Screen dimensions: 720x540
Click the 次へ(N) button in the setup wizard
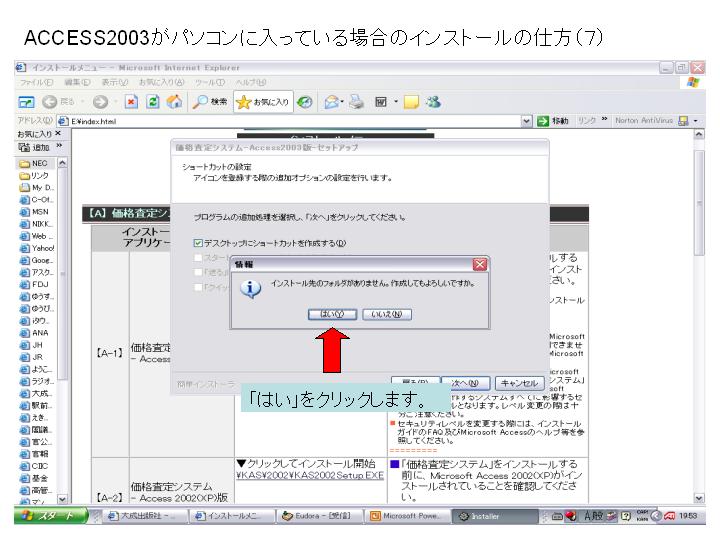tap(465, 383)
